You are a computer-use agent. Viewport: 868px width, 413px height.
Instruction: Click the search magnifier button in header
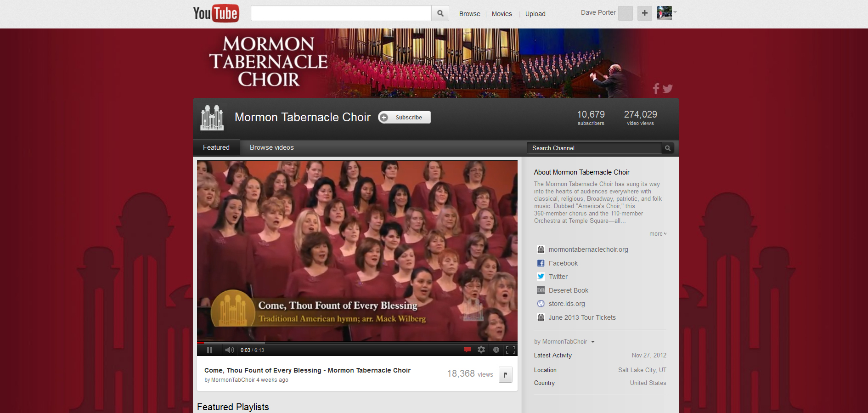click(440, 13)
